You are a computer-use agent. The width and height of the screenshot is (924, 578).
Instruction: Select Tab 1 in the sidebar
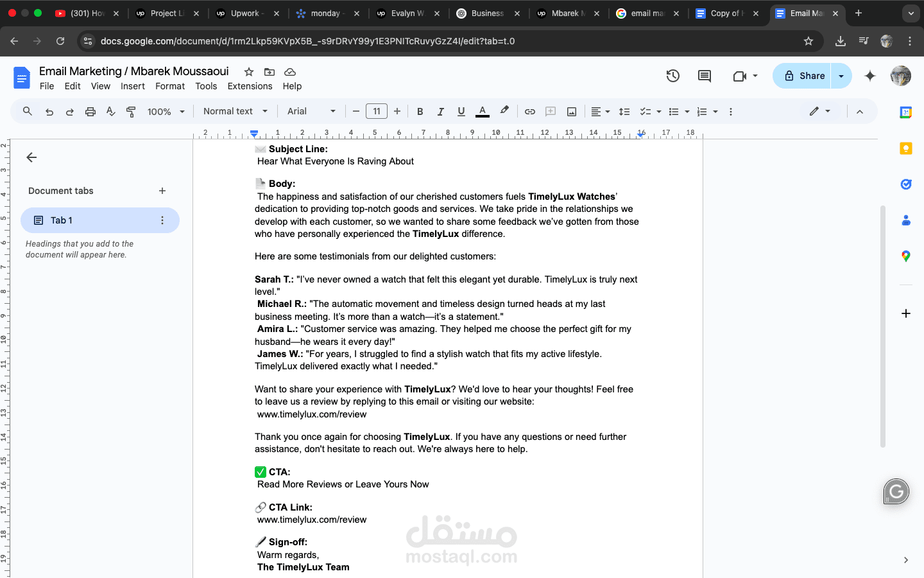[100, 220]
